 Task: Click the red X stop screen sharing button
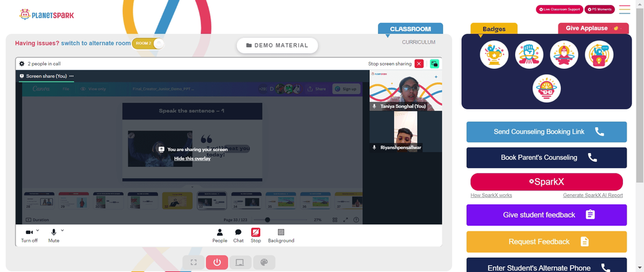pos(419,64)
